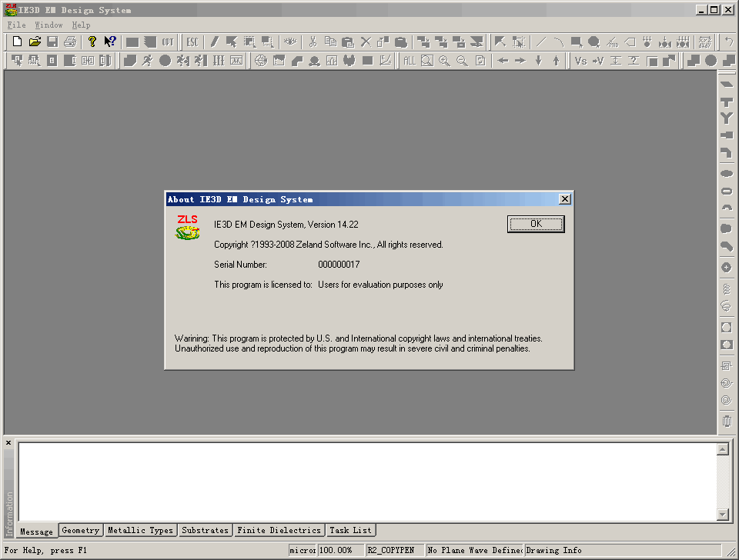Switch to the Message tab
Screen dimensions: 739x560
(x=37, y=532)
